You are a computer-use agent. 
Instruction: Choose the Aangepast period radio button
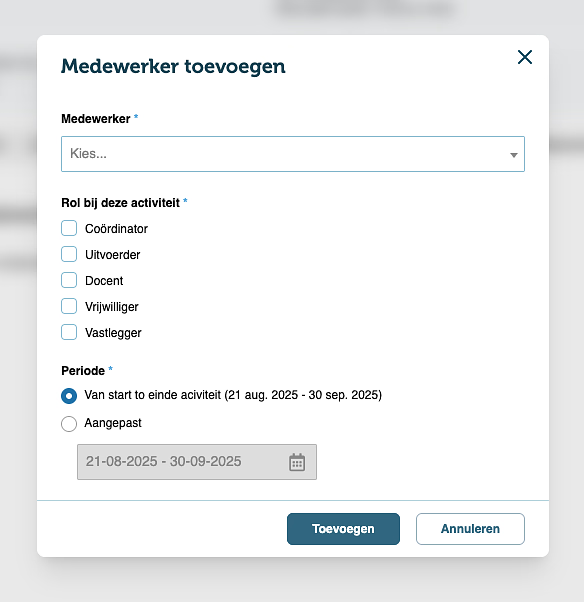click(69, 424)
